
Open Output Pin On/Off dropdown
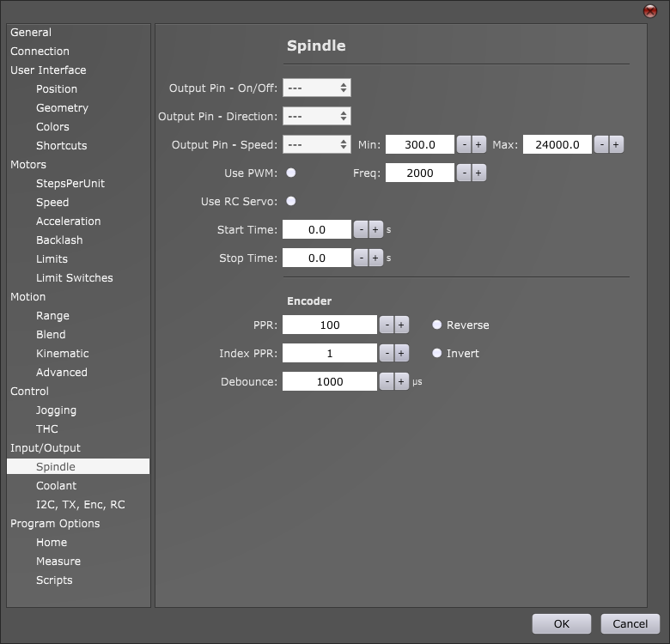[317, 88]
